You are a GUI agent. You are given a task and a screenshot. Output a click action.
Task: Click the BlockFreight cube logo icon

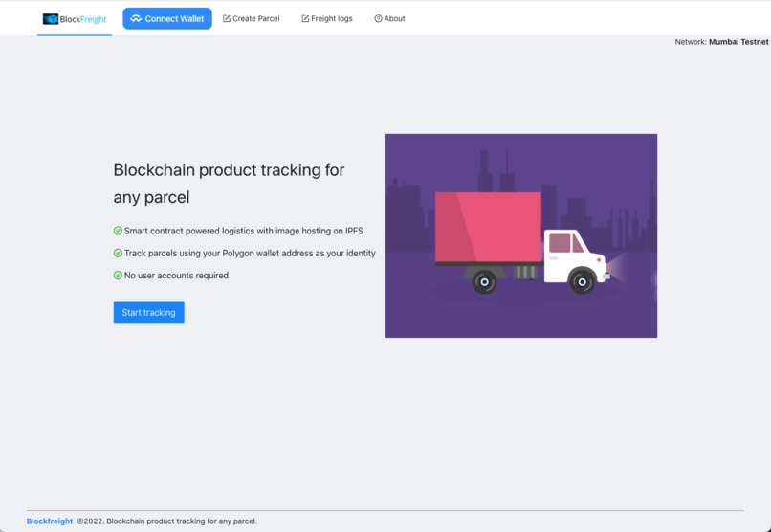[50, 19]
